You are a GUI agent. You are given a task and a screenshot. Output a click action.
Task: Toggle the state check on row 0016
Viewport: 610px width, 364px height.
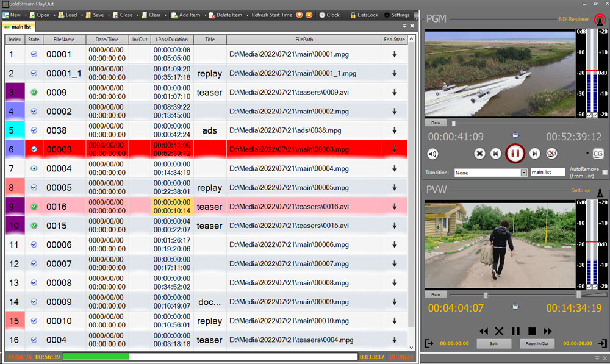34,207
